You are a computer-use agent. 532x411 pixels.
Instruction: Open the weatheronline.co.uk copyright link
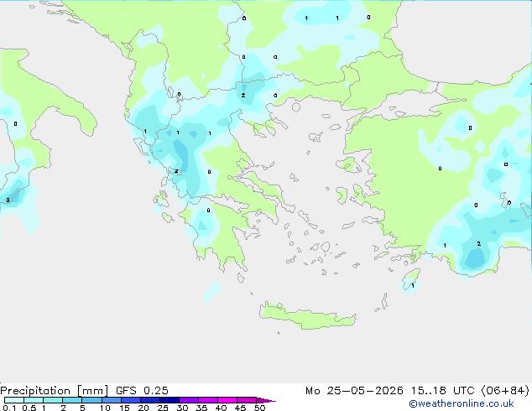462,403
